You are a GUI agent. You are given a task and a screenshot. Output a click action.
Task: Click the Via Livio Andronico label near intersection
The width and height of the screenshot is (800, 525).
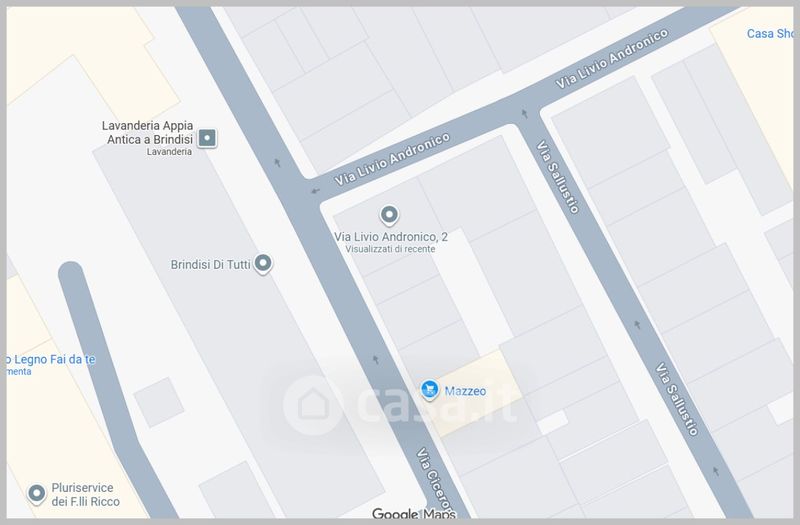(x=392, y=159)
